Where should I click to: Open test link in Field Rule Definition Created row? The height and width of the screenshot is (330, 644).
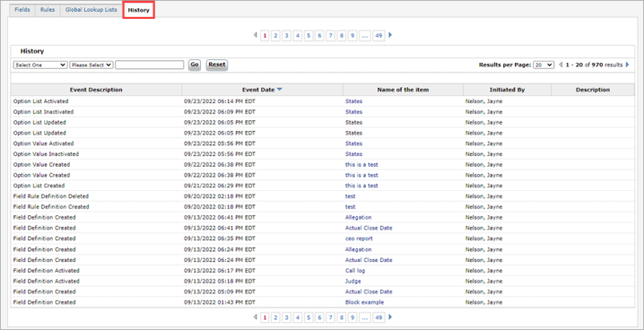click(x=351, y=207)
